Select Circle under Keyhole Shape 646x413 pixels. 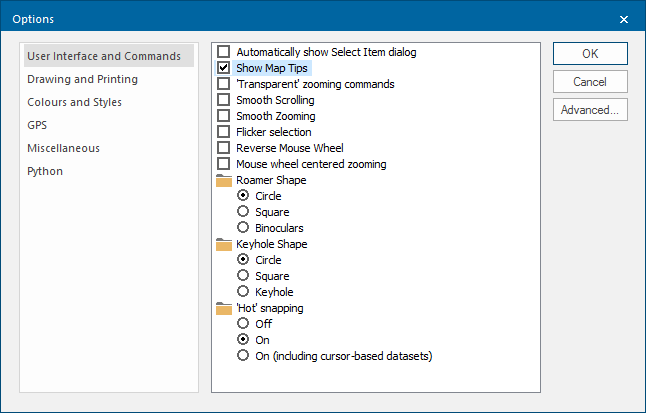pos(243,259)
